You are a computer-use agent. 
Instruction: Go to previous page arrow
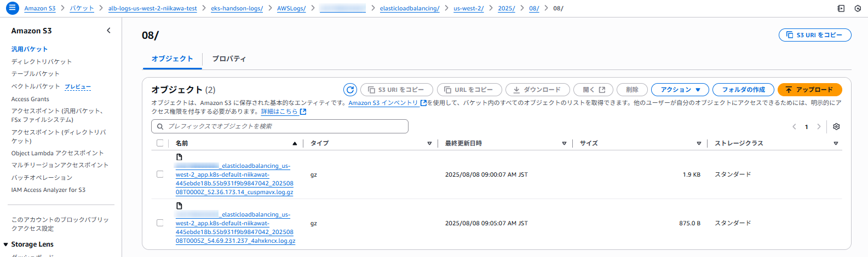(794, 126)
